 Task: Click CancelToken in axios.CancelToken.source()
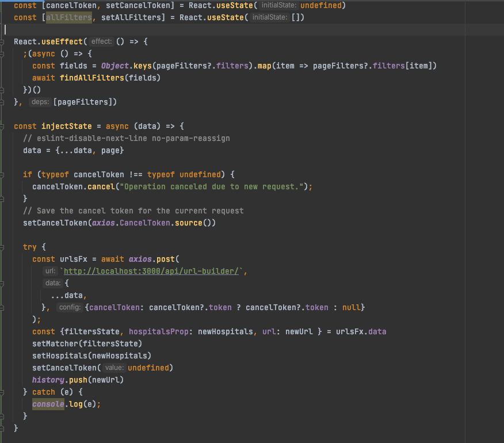click(144, 223)
